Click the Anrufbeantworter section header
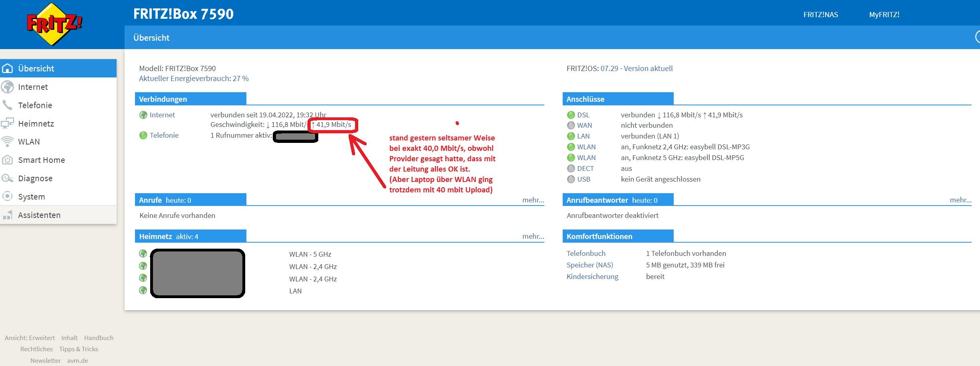 point(618,200)
